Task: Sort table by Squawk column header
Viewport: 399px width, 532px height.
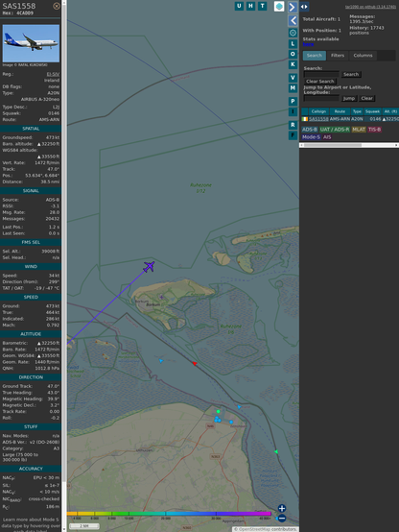Action: point(372,111)
